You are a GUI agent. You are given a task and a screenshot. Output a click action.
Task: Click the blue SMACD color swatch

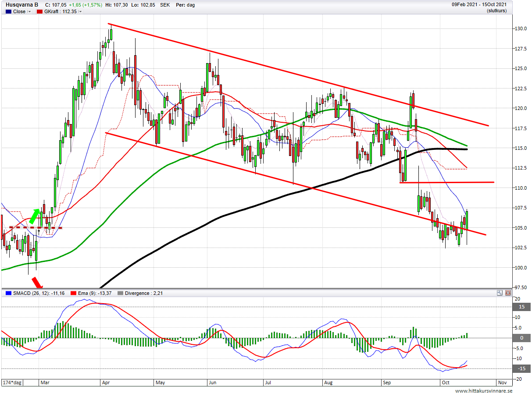click(x=8, y=293)
